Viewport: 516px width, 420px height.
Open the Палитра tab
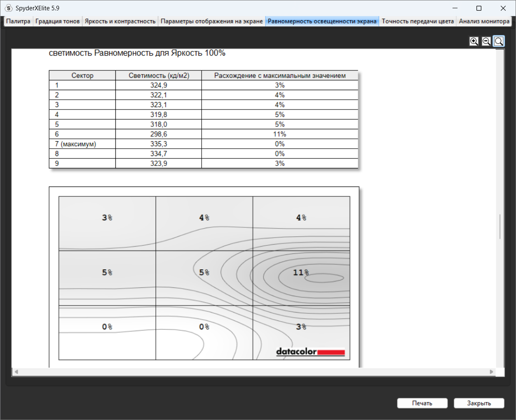coord(18,21)
